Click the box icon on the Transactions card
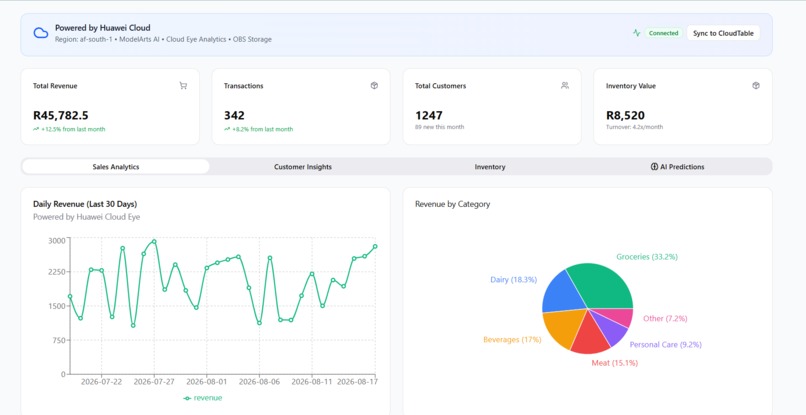The image size is (806, 415). [x=374, y=86]
